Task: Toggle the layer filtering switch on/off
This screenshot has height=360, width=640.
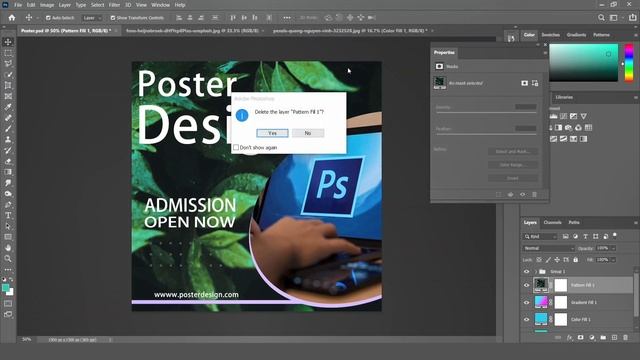Action: pyautogui.click(x=615, y=236)
